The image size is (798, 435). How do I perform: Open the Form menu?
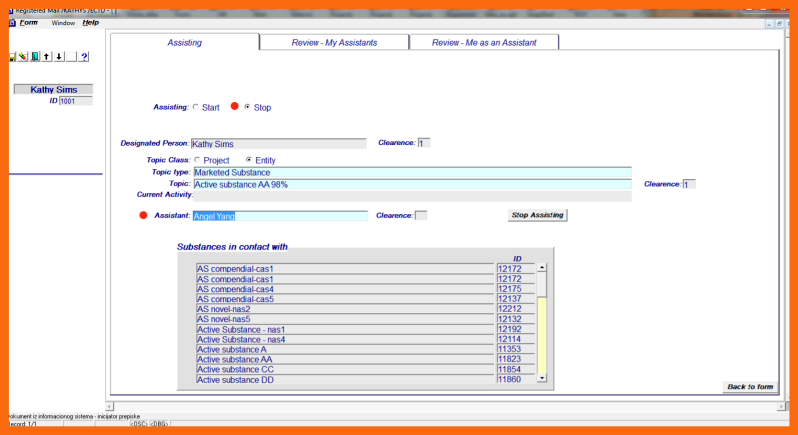29,22
